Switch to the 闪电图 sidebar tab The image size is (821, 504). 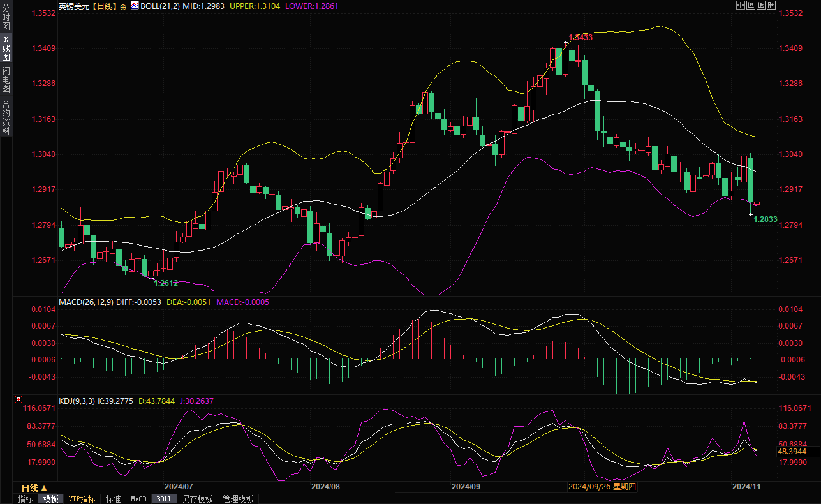point(6,79)
